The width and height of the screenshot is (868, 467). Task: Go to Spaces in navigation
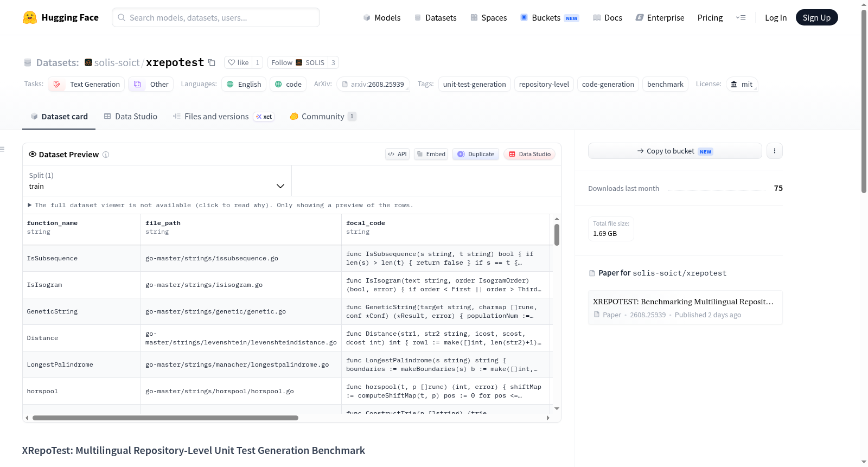(x=489, y=17)
